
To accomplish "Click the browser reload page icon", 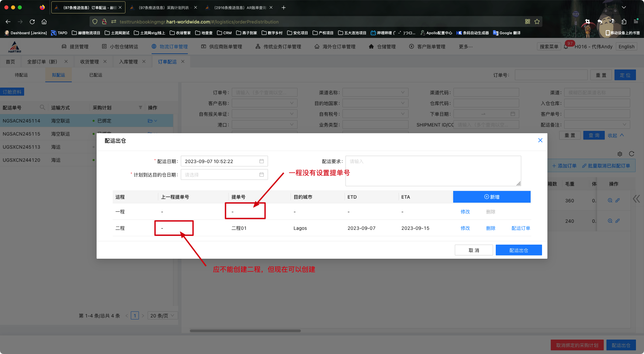I will 32,22.
